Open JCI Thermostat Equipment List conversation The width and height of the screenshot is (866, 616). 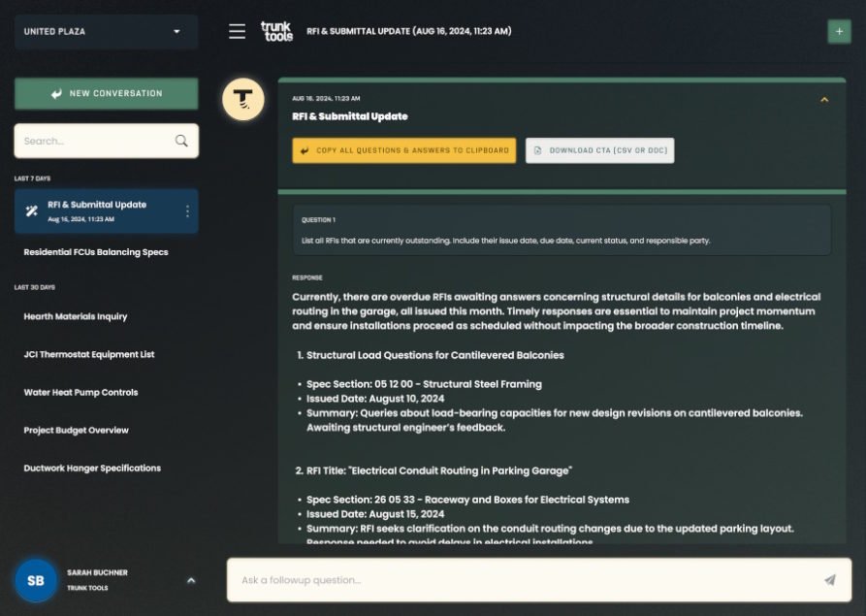[x=89, y=354]
